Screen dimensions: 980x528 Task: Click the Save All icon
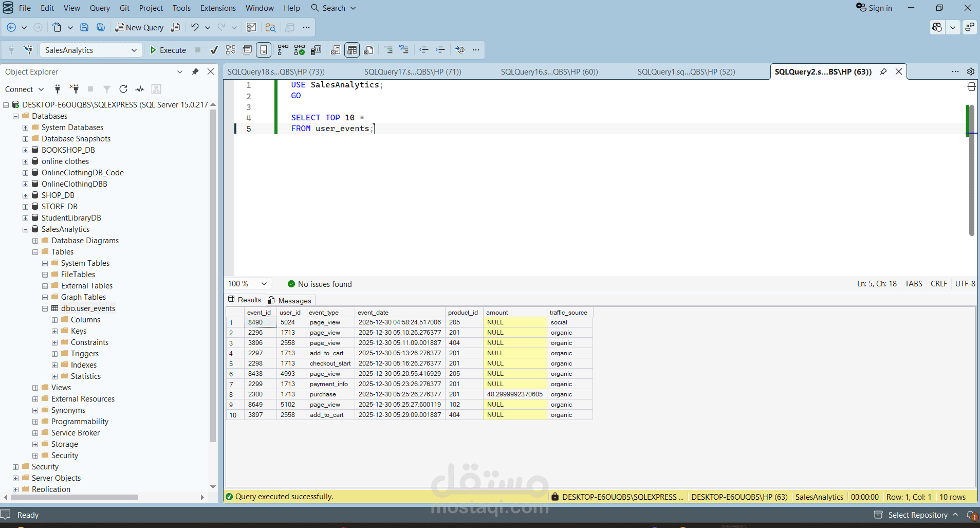[x=101, y=27]
